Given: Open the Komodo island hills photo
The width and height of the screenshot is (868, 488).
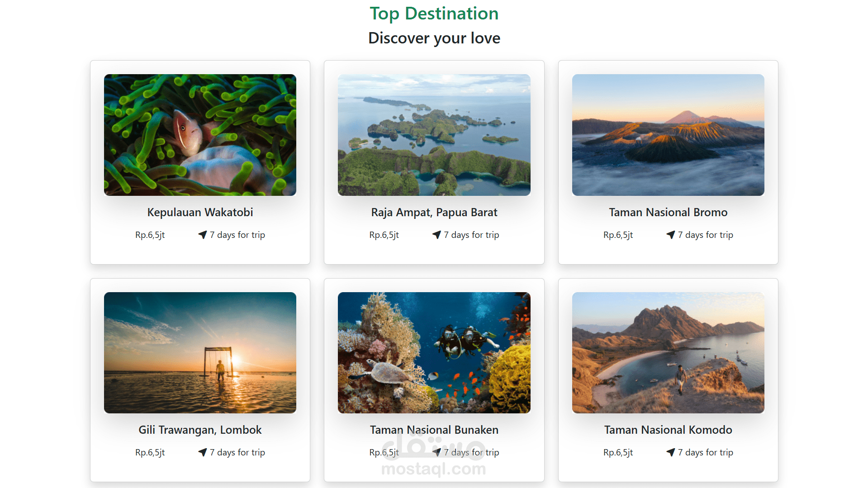Looking at the screenshot, I should coord(668,353).
